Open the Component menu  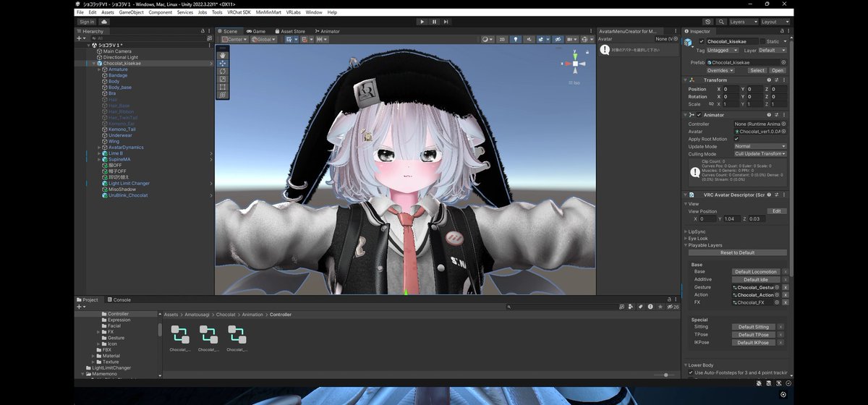161,12
